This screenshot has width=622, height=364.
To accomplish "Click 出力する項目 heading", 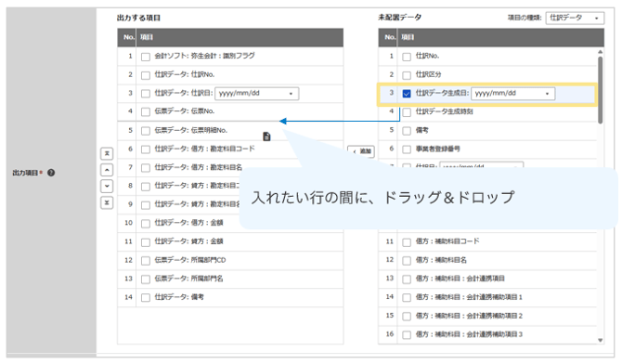I will [138, 18].
